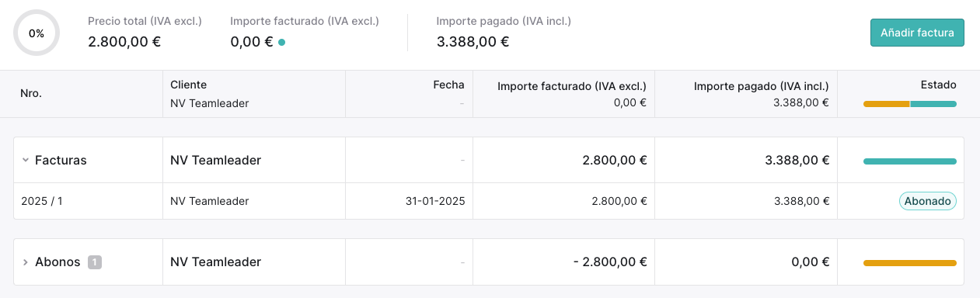The height and width of the screenshot is (298, 980).
Task: Click the Añadir factura button
Action: tap(917, 33)
